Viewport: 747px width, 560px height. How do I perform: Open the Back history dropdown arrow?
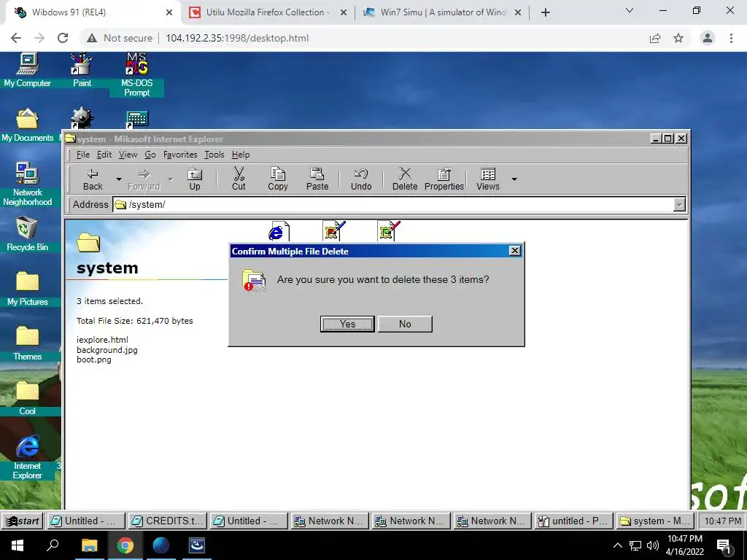[x=119, y=179]
